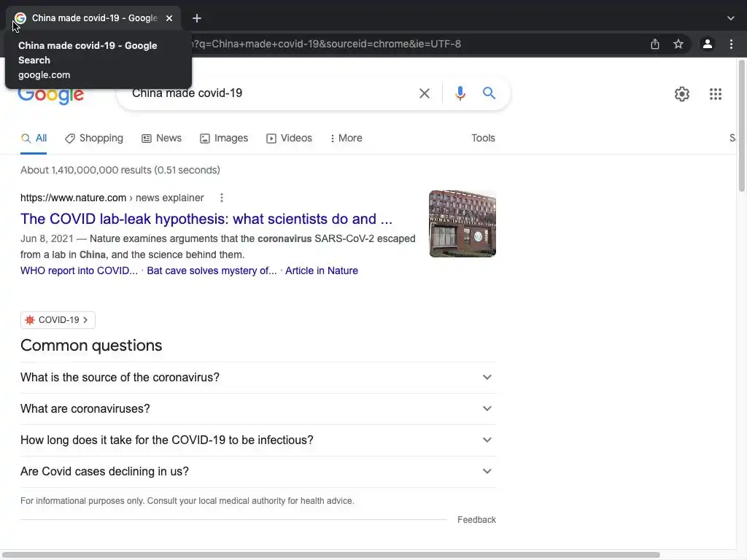Click the results count text
Screen dimensions: 747x560
120,170
